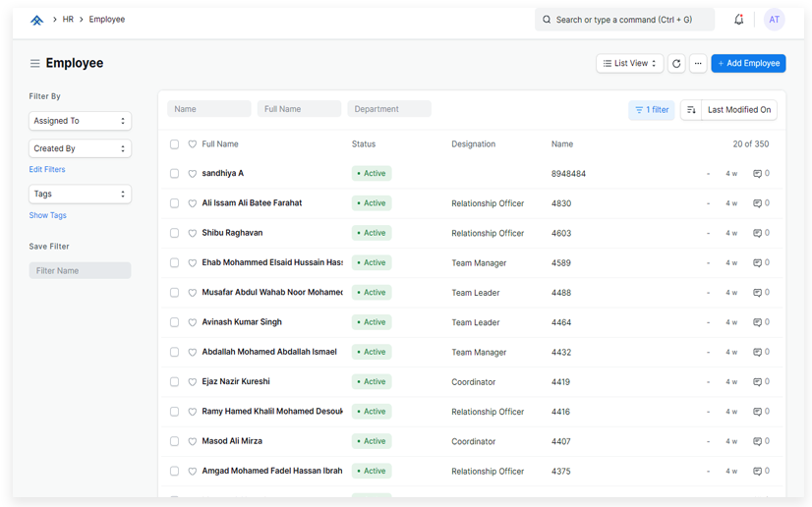Image resolution: width=812 pixels, height=507 pixels.
Task: Click the AT user avatar
Action: click(774, 20)
